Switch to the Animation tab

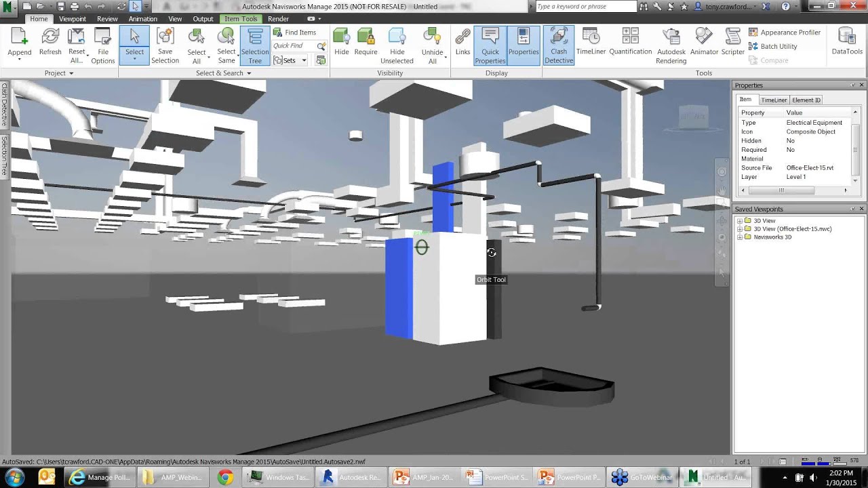143,19
